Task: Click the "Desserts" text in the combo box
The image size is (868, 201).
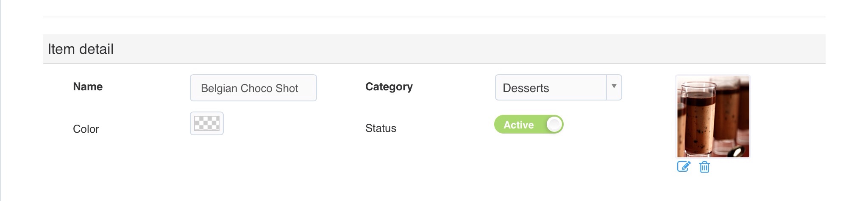Action: tap(526, 88)
